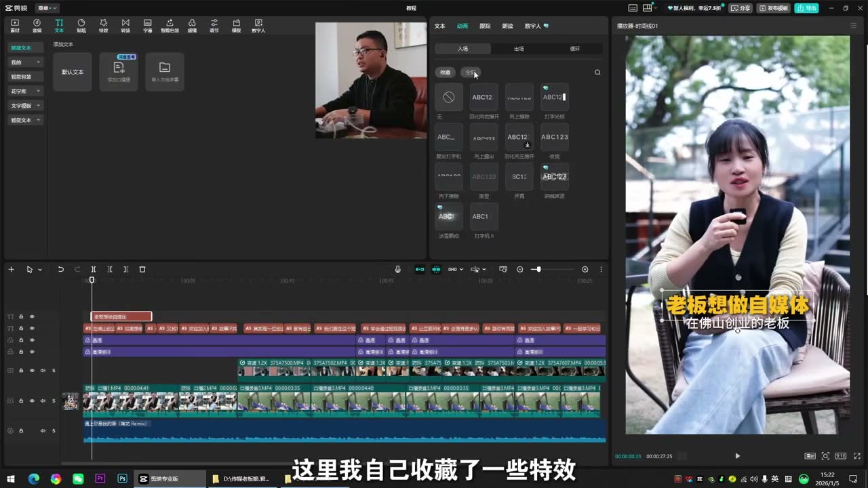This screenshot has height=488, width=868.
Task: Hide the 老板想做自媒体 text track eye
Action: [32, 317]
